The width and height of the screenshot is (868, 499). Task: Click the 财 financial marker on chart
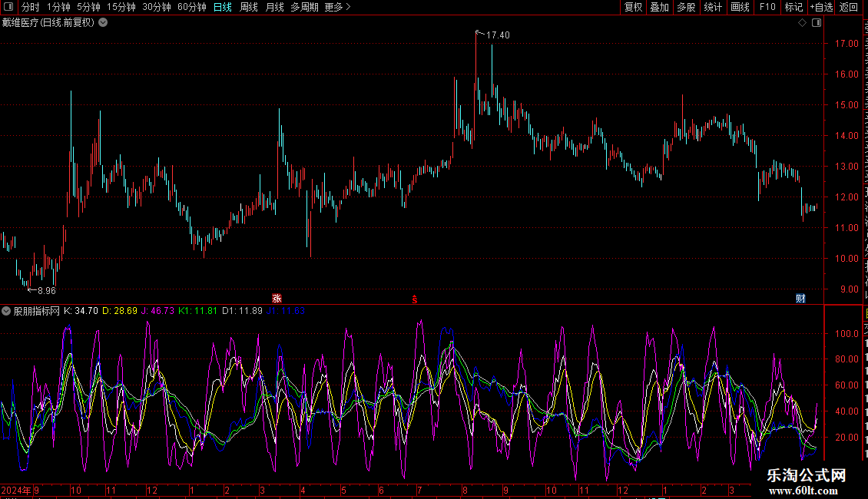pos(800,299)
